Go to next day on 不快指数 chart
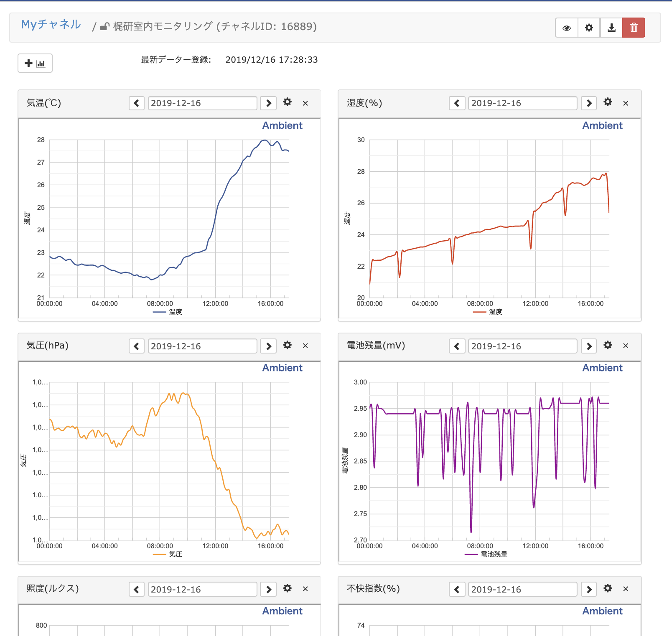The width and height of the screenshot is (672, 636). 589,590
